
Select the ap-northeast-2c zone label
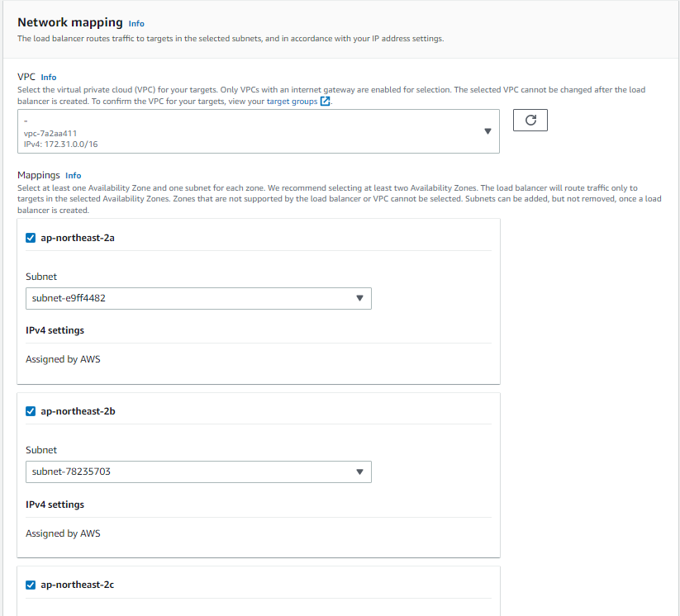coord(77,585)
